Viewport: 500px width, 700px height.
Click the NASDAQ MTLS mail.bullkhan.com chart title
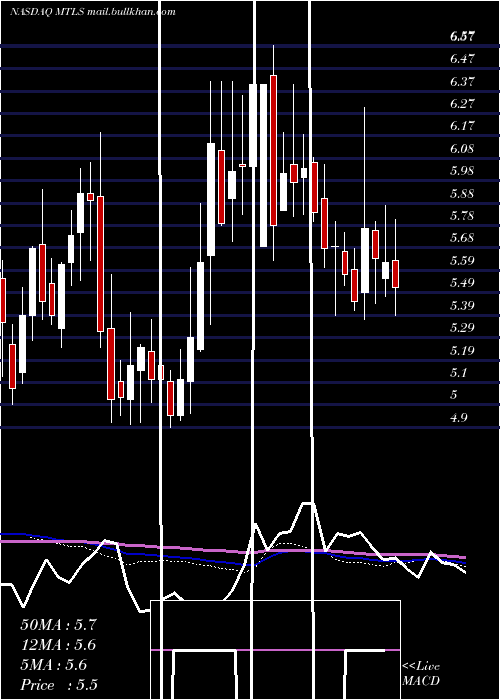[x=93, y=12]
